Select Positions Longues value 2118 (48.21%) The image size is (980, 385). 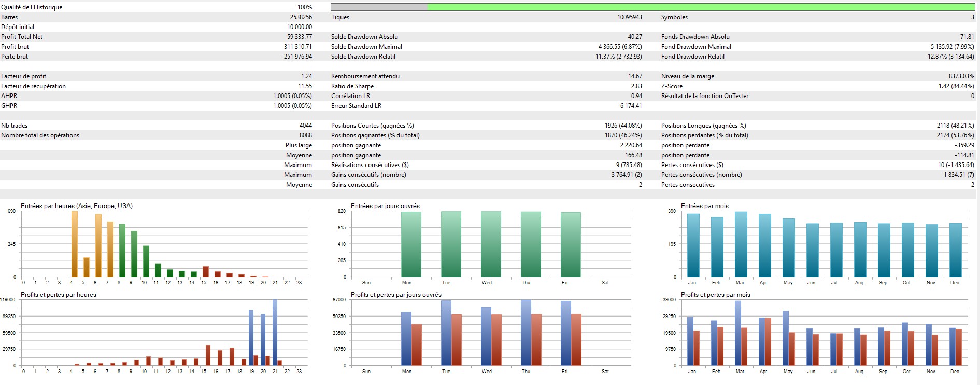(956, 126)
